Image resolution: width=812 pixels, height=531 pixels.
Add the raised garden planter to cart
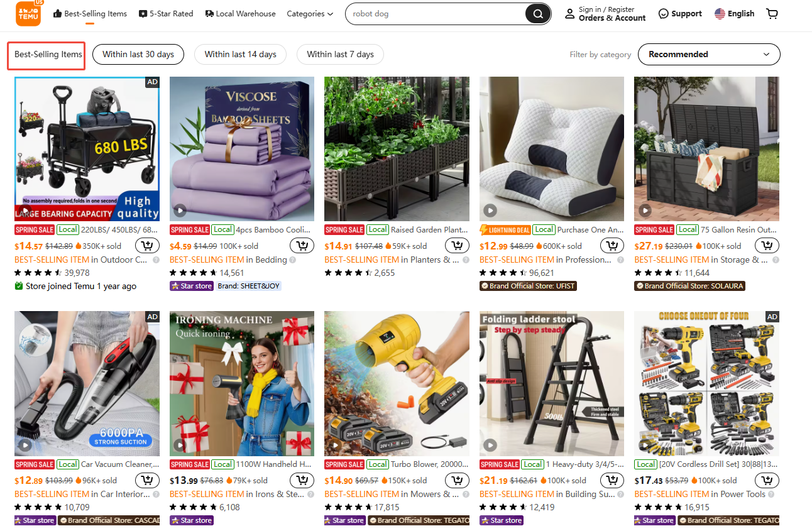[458, 246]
